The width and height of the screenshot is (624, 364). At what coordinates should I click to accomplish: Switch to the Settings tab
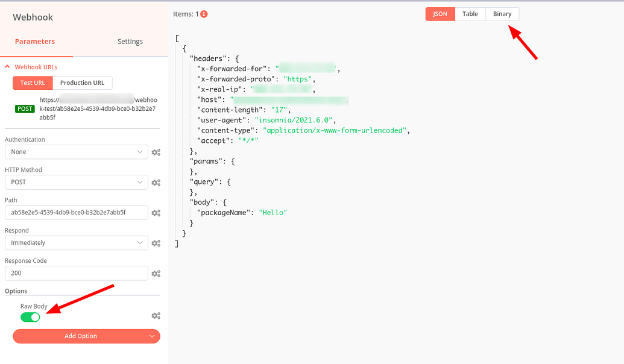tap(130, 41)
